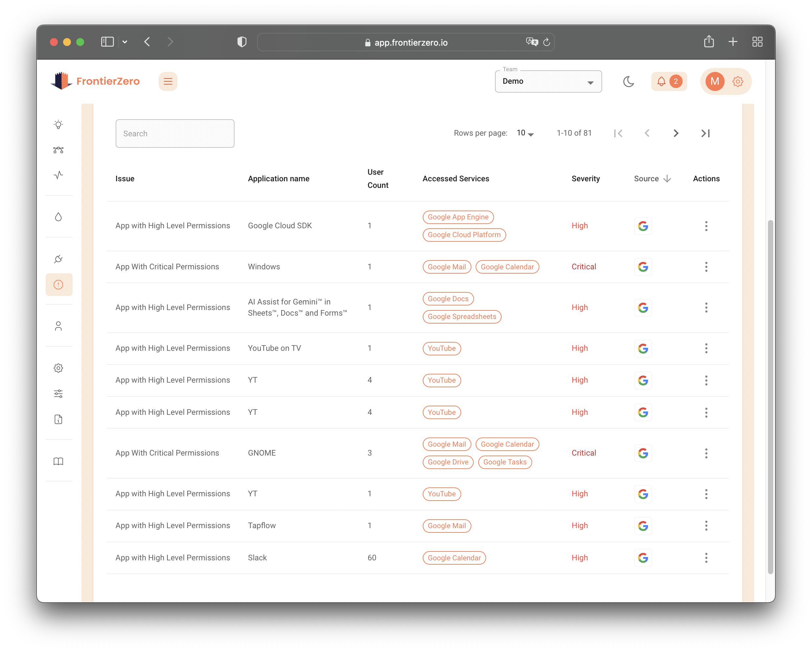Click the Team selector Demo dropdown
Viewport: 812px width, 651px height.
coord(546,81)
